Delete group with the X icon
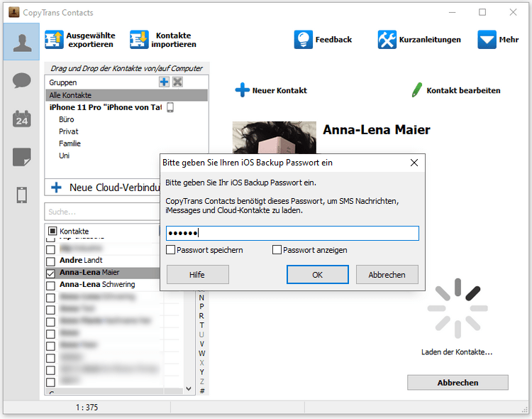532x419 pixels. pyautogui.click(x=178, y=82)
